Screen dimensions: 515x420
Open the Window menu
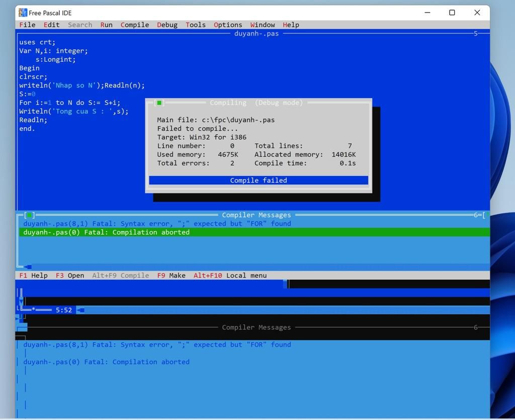click(x=263, y=25)
